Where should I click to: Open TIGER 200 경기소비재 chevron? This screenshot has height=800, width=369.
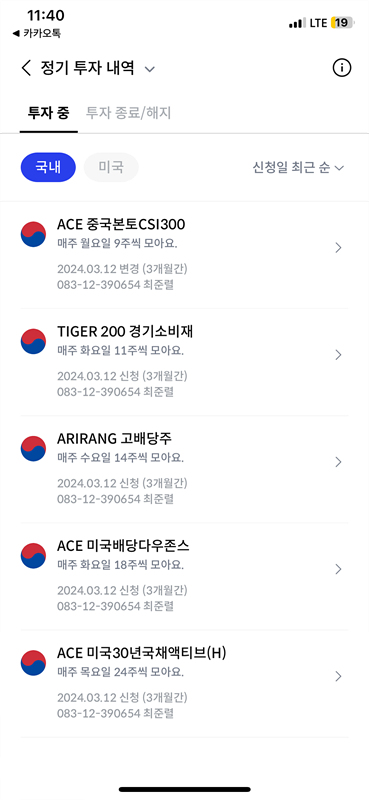pyautogui.click(x=338, y=355)
